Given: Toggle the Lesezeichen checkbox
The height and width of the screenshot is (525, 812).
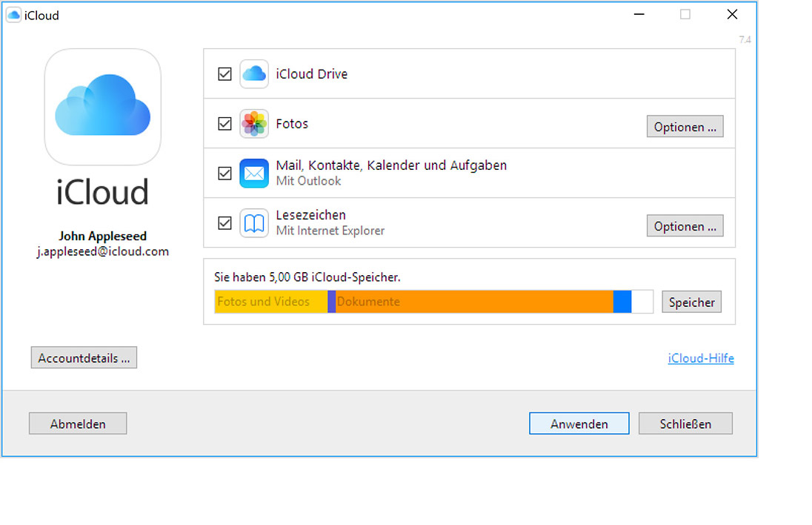Looking at the screenshot, I should click(x=224, y=223).
